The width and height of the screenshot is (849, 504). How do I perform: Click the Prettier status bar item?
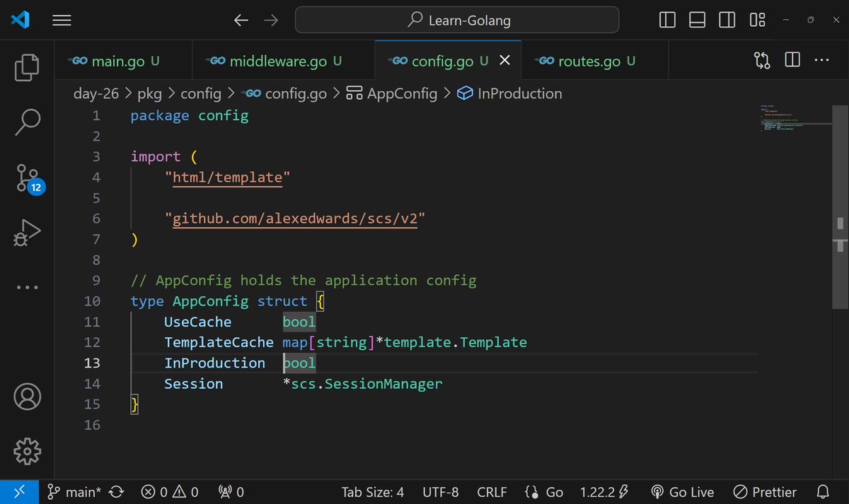tap(764, 492)
